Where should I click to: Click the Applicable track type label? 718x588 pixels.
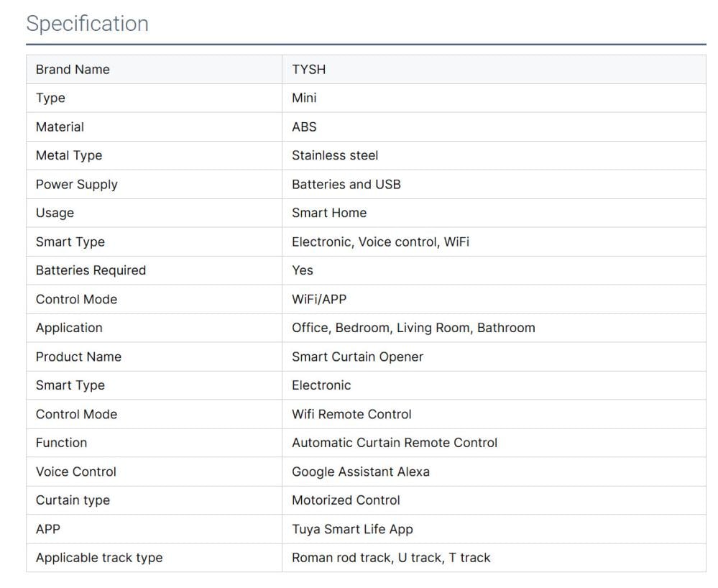click(99, 559)
